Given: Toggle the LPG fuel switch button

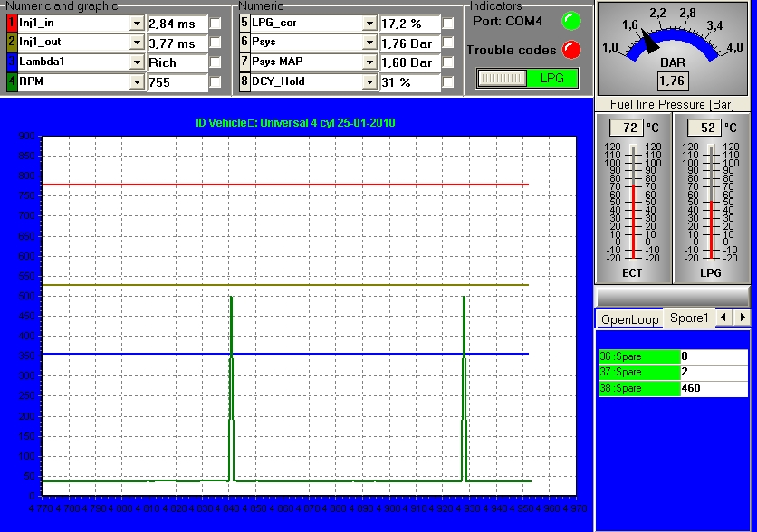Looking at the screenshot, I should coord(527,79).
